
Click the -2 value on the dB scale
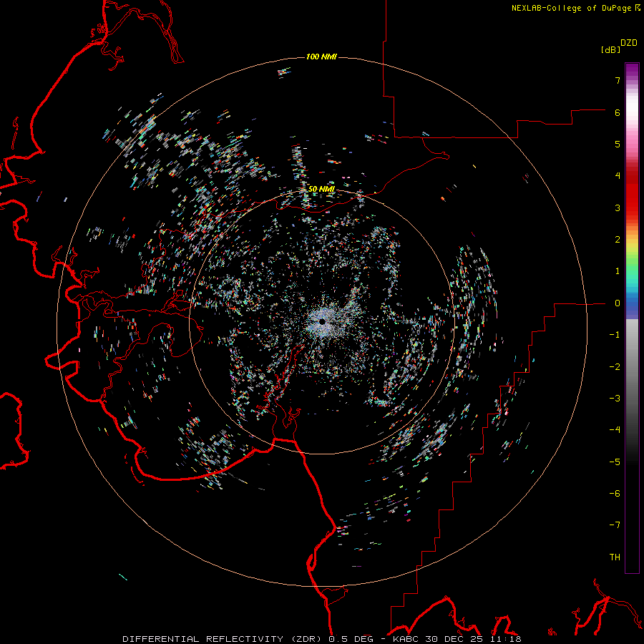click(615, 367)
